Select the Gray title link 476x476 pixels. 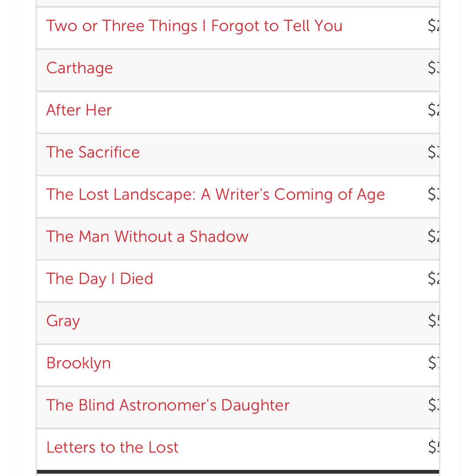pos(63,321)
